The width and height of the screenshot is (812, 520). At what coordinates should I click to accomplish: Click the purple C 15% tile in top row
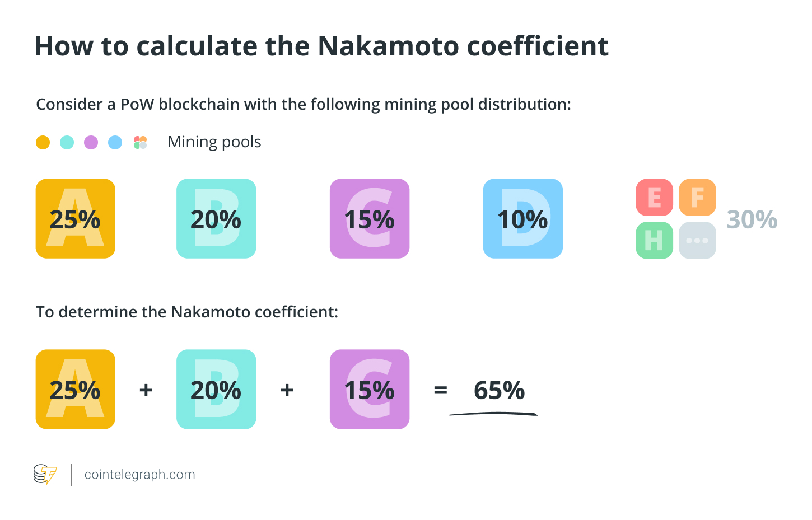[x=370, y=219]
